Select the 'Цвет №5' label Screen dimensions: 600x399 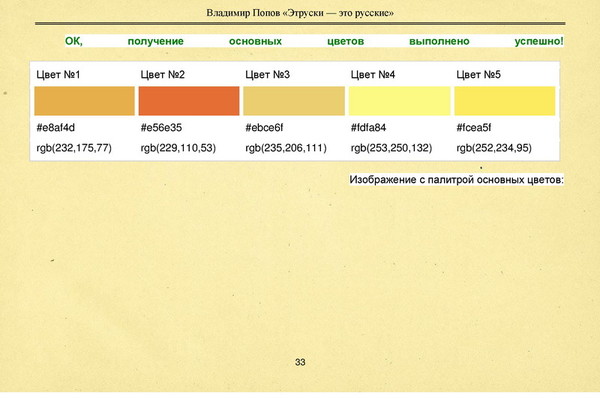(478, 75)
